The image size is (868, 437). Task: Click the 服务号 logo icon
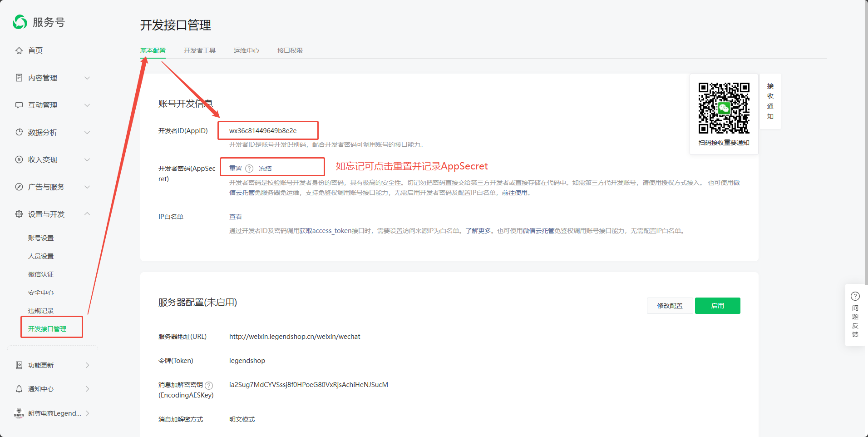pyautogui.click(x=20, y=22)
